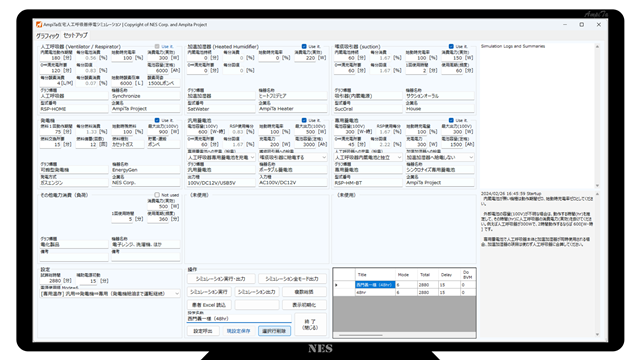Enable the Not used checkbox for other loads
The width and height of the screenshot is (640, 360).
(157, 195)
